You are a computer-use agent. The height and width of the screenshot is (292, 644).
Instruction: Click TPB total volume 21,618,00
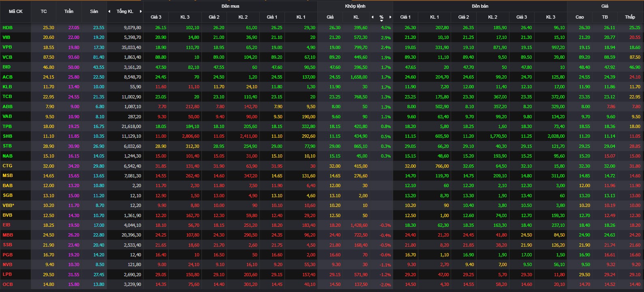pyautogui.click(x=131, y=126)
